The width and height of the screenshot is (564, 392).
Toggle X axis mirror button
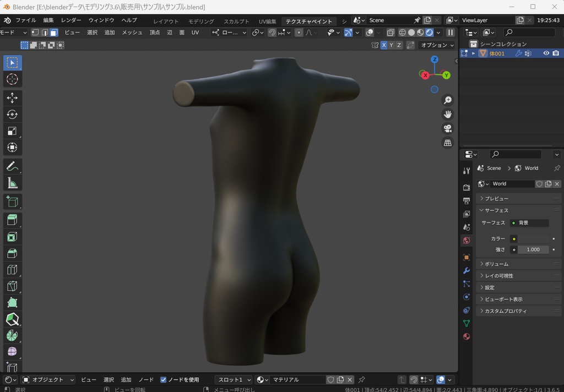click(x=384, y=45)
